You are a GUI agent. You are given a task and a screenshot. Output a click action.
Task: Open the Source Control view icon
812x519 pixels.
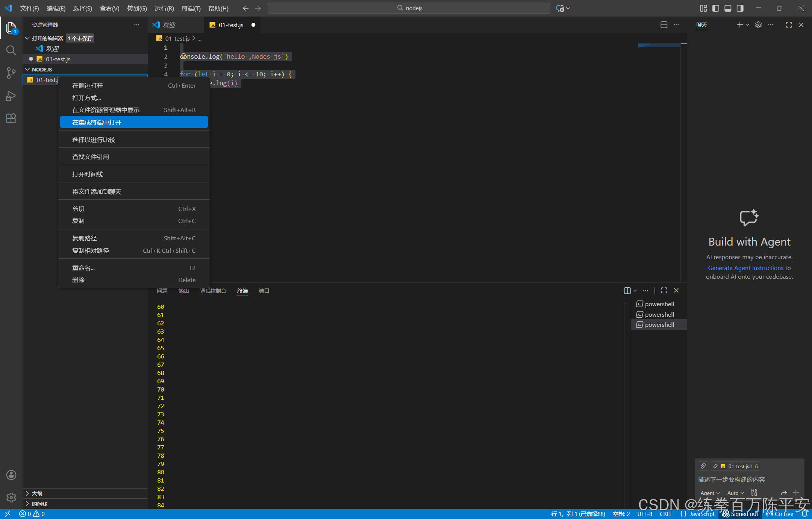[x=11, y=73]
